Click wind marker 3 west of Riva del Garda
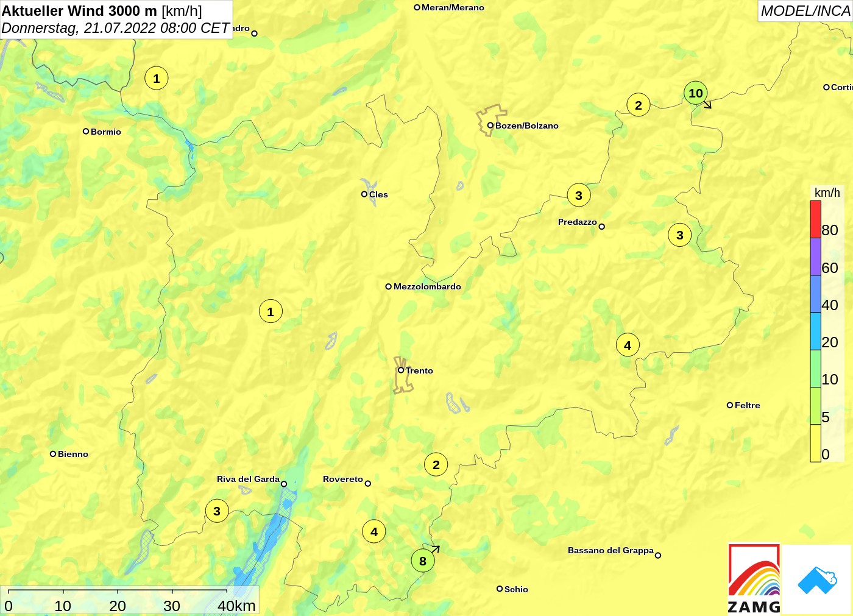 tap(217, 511)
